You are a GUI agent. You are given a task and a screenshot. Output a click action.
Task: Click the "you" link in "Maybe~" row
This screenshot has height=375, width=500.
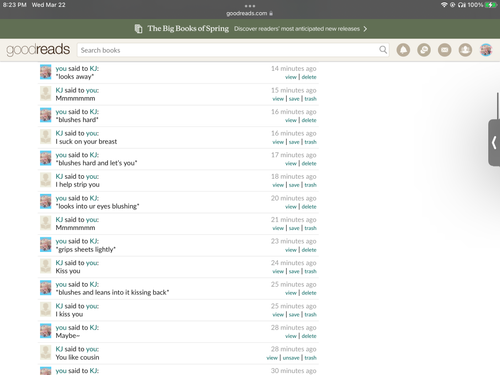coord(61,328)
